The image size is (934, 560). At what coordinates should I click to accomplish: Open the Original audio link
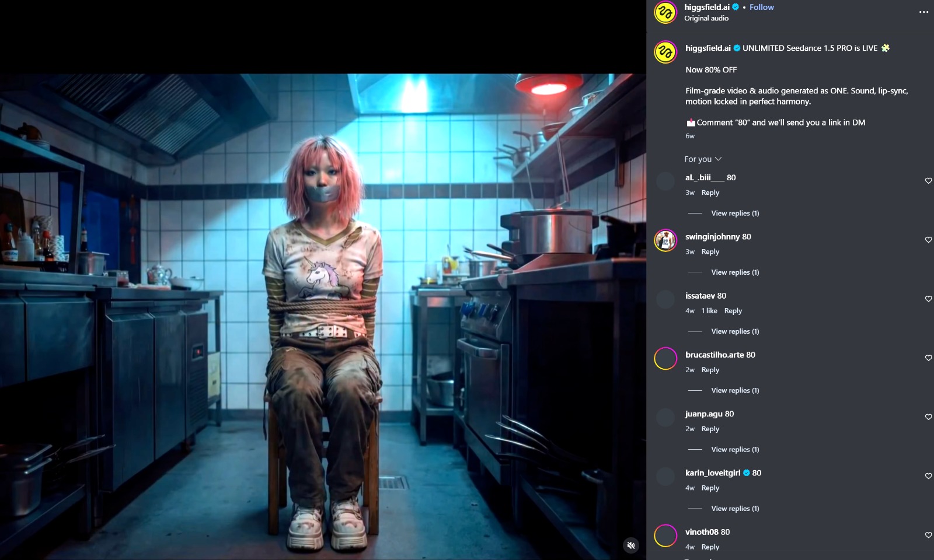[706, 18]
